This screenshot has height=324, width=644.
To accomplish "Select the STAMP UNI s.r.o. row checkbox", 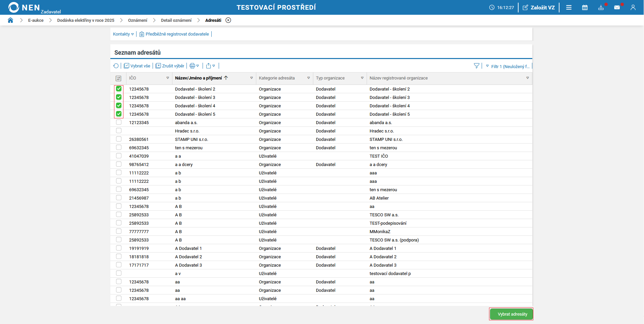I will [x=119, y=139].
